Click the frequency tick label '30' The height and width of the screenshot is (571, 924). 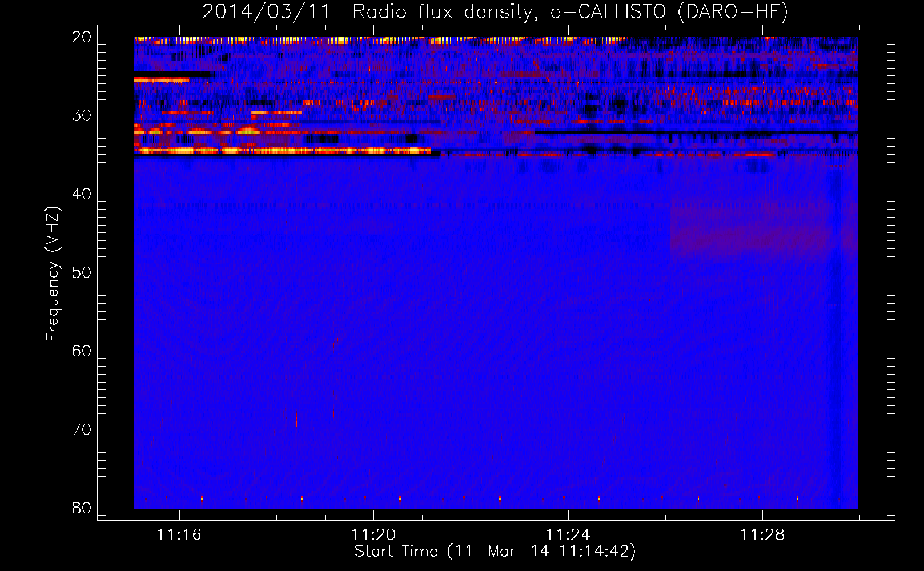click(82, 115)
